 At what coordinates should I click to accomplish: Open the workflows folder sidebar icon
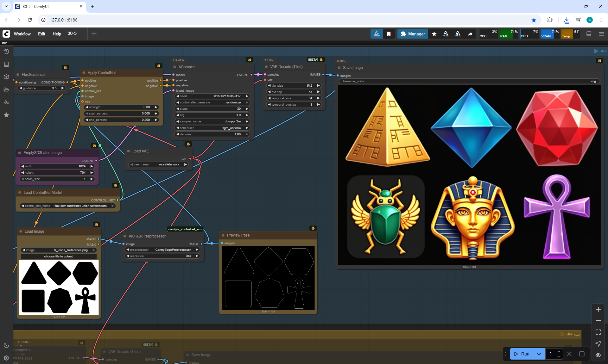(6, 89)
